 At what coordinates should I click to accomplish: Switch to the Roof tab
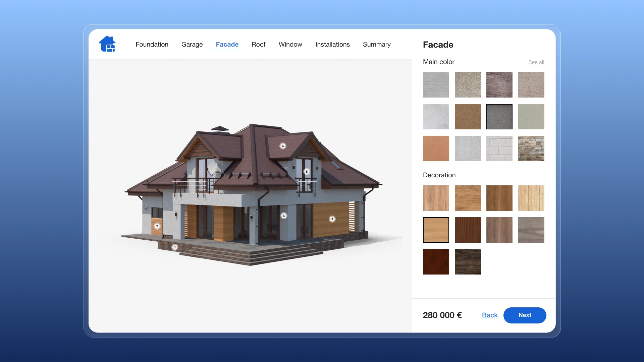click(258, 45)
